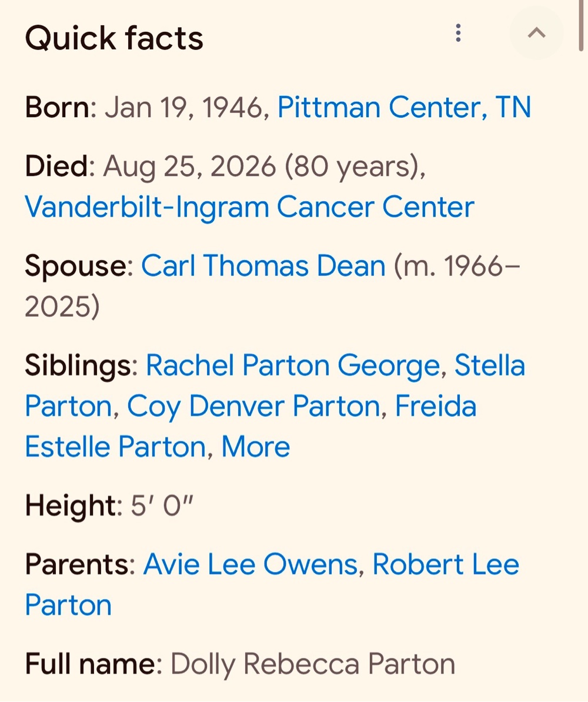
Task: Click the height value 5′ 0″
Action: tap(162, 506)
